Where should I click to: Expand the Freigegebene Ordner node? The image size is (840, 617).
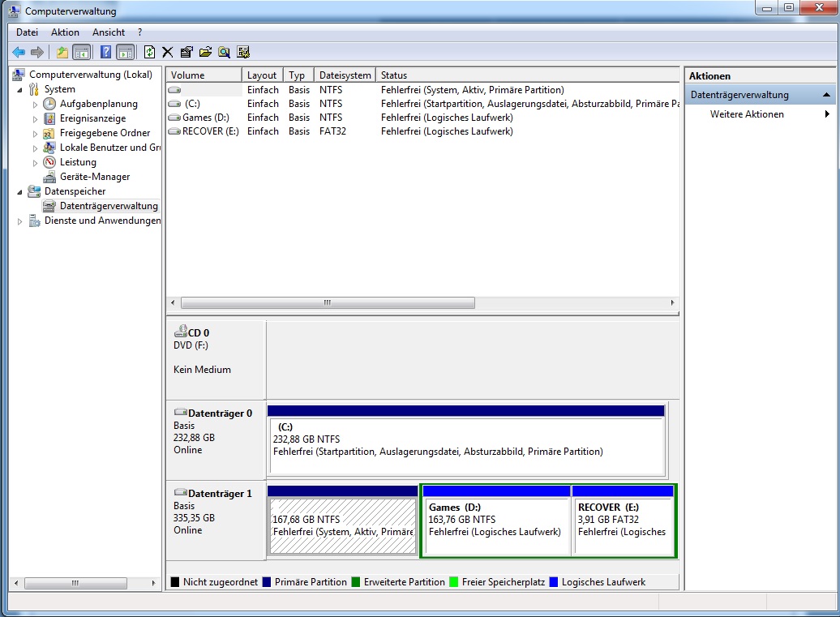tap(36, 133)
